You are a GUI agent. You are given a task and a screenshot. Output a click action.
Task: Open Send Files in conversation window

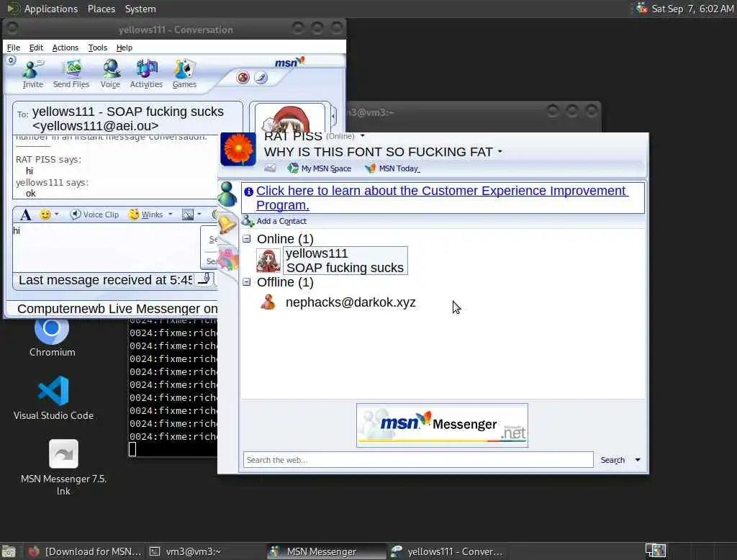(x=71, y=74)
